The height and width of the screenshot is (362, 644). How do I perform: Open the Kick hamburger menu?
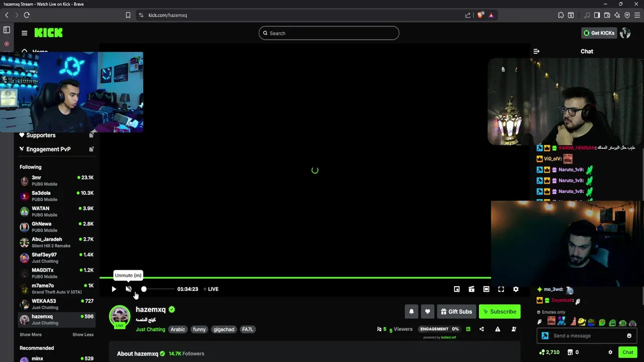click(24, 33)
